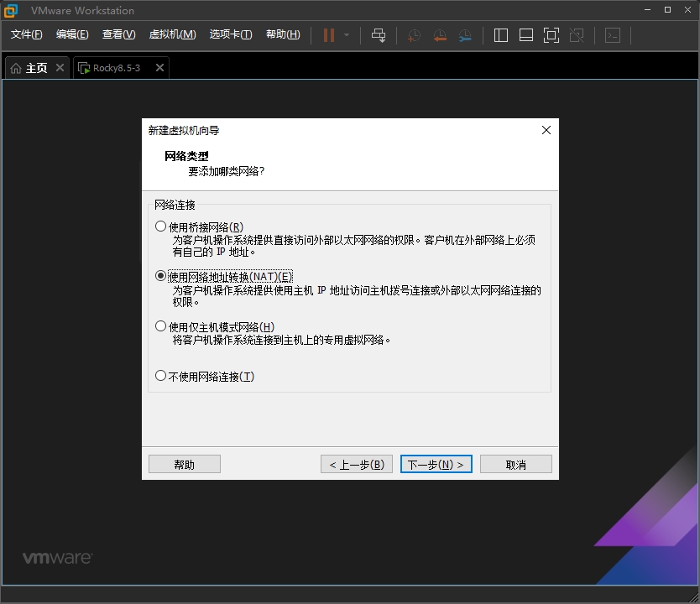Close the Rocky8.5-3 tab
This screenshot has width=700, height=604.
click(x=159, y=67)
